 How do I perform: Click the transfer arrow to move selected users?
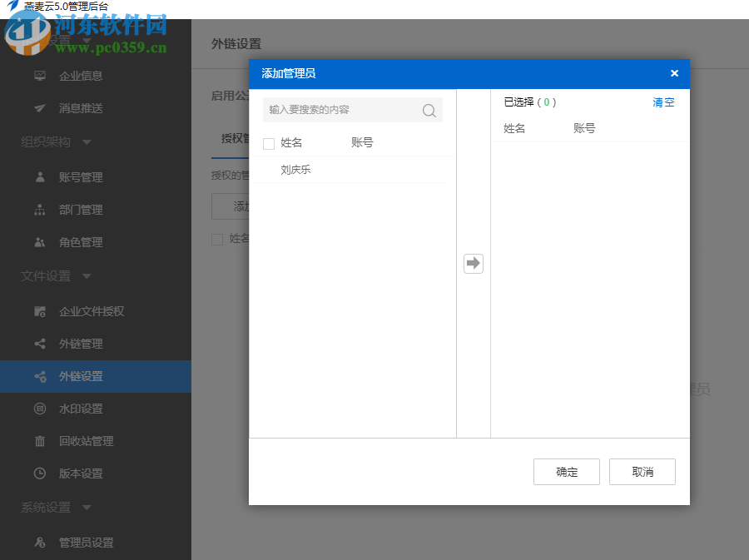click(473, 263)
